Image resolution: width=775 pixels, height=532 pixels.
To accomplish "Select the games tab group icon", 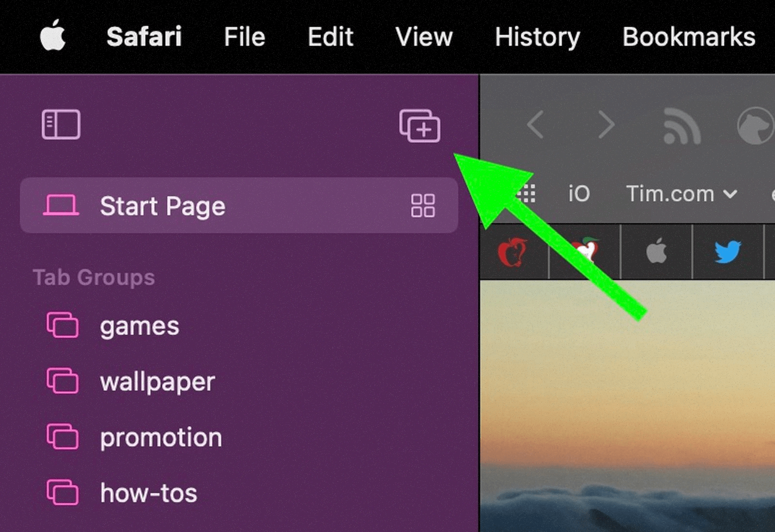I will pyautogui.click(x=62, y=326).
